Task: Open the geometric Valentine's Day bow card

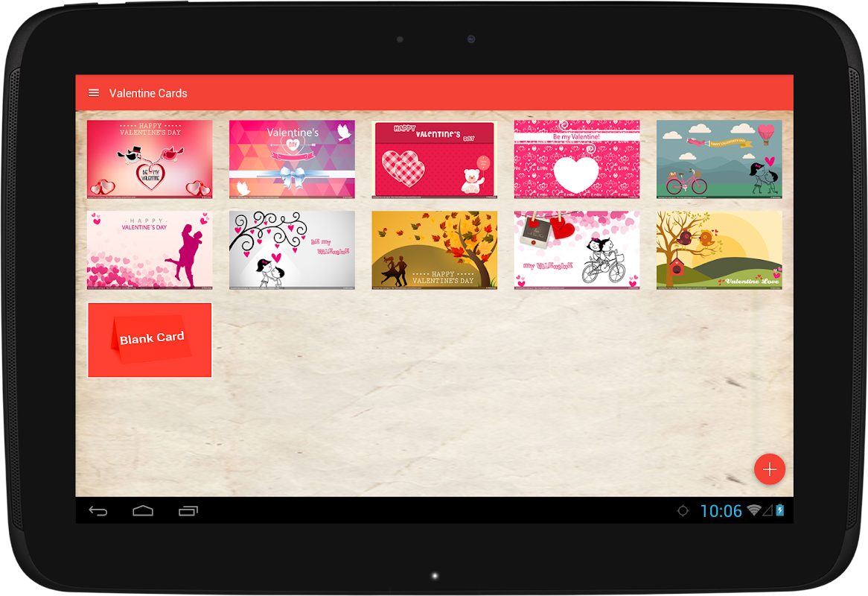Action: pyautogui.click(x=292, y=159)
